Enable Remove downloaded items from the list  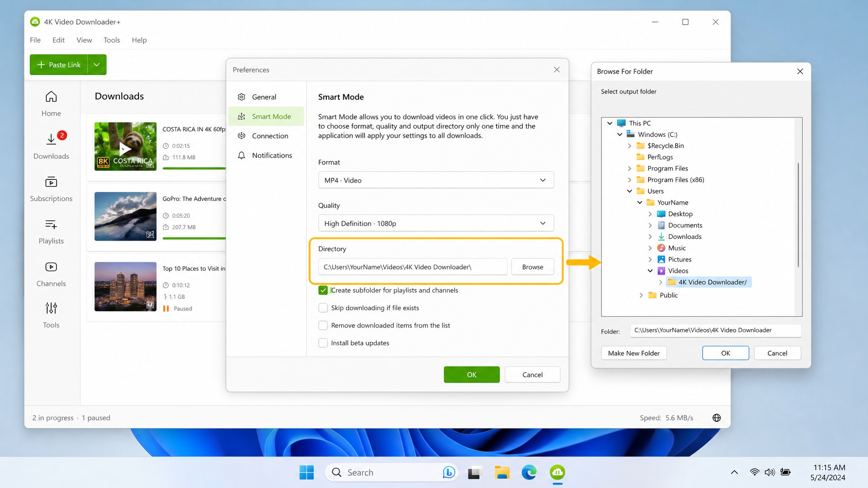pos(323,325)
